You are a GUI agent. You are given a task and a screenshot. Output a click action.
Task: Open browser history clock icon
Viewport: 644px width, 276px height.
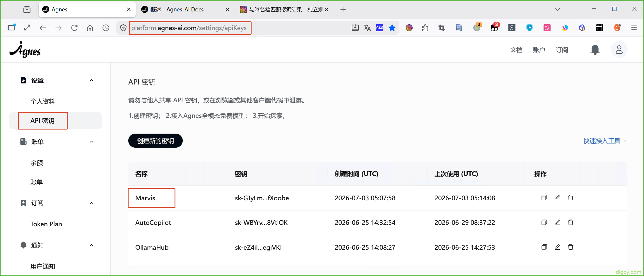[106, 28]
